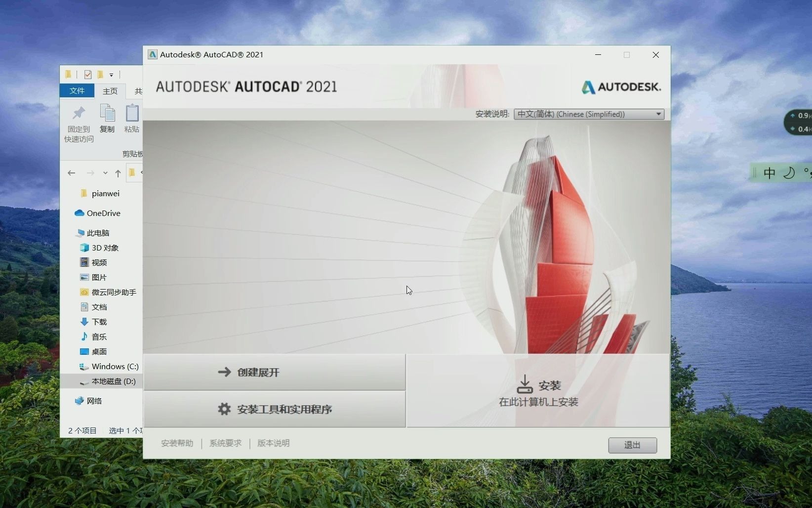Select pianwei folder in sidebar
Screen dimensions: 812x508
point(101,193)
